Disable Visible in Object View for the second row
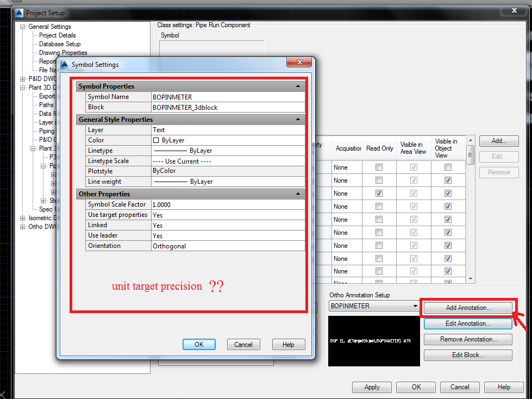The image size is (532, 399). click(447, 180)
